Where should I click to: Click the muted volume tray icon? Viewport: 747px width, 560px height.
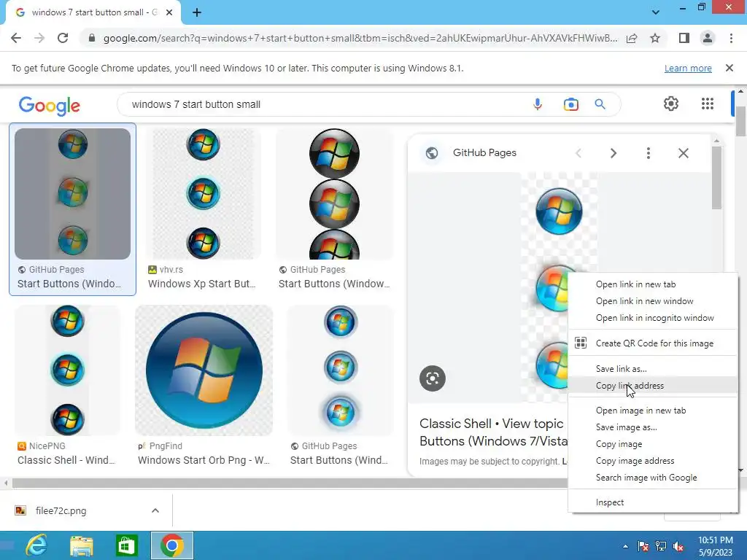click(679, 546)
